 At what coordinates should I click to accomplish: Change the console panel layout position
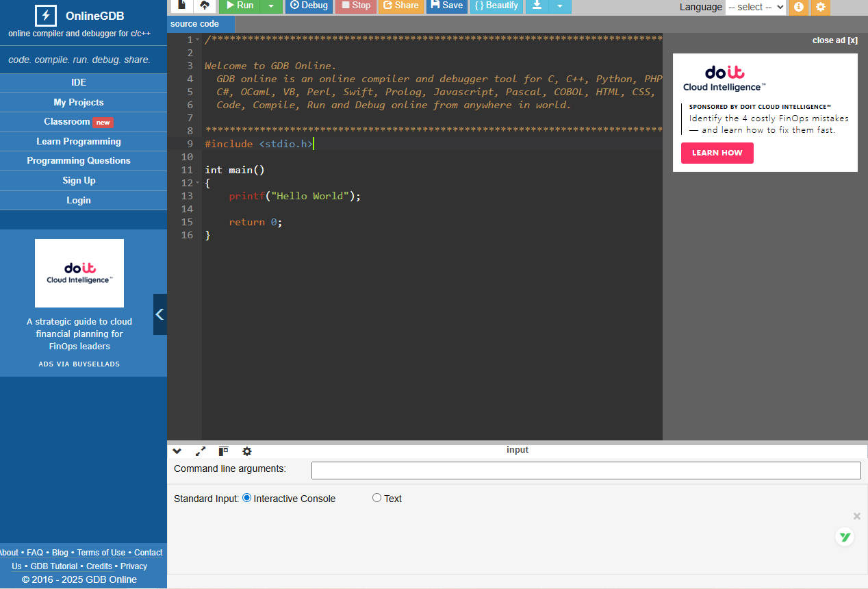tap(223, 451)
